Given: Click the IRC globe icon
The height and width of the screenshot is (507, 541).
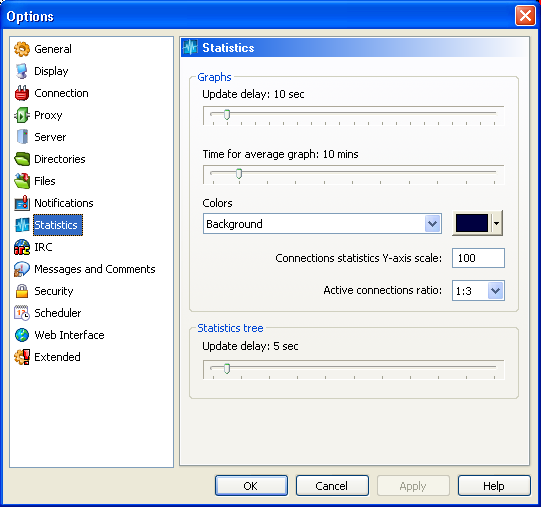Looking at the screenshot, I should point(22,247).
